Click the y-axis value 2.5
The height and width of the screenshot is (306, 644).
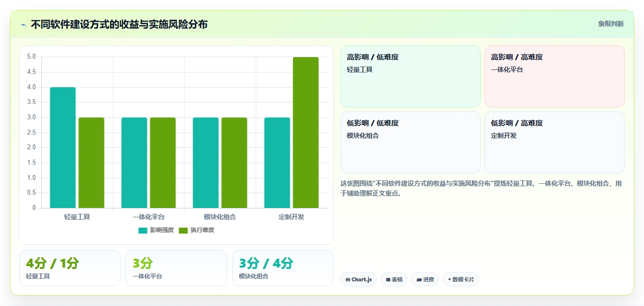click(31, 133)
